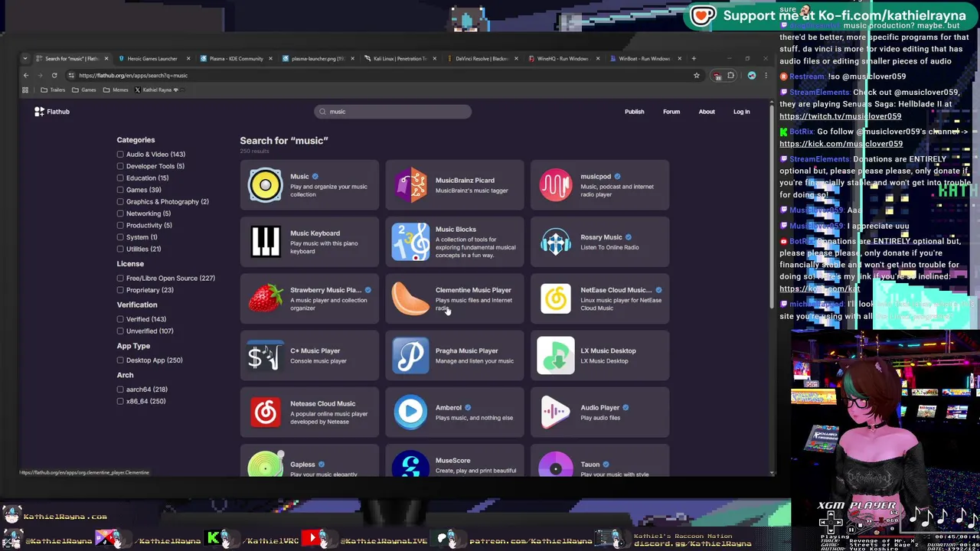Image resolution: width=980 pixels, height=551 pixels.
Task: Switch to WineHQ tab
Action: point(562,58)
